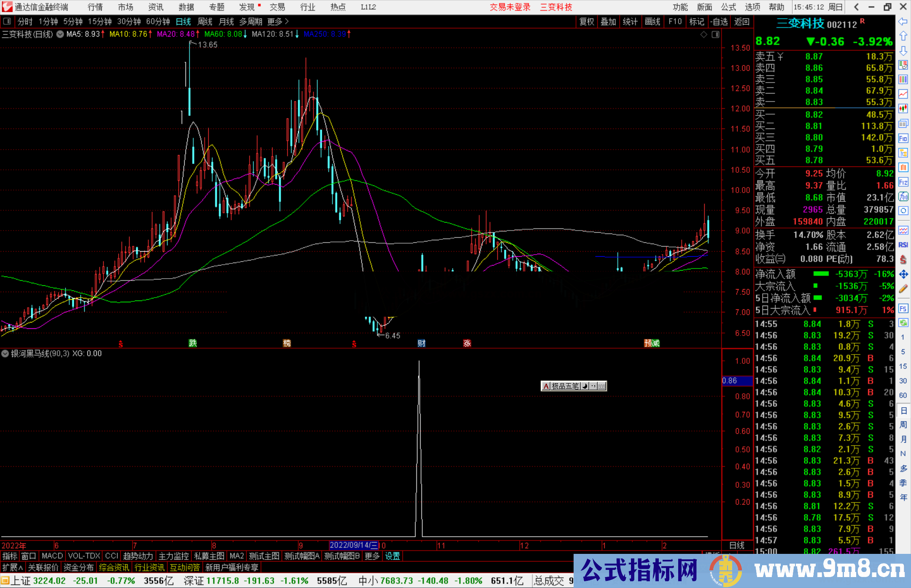This screenshot has width=911, height=588.
Task: Click the 财 event marker on chart
Action: (421, 343)
